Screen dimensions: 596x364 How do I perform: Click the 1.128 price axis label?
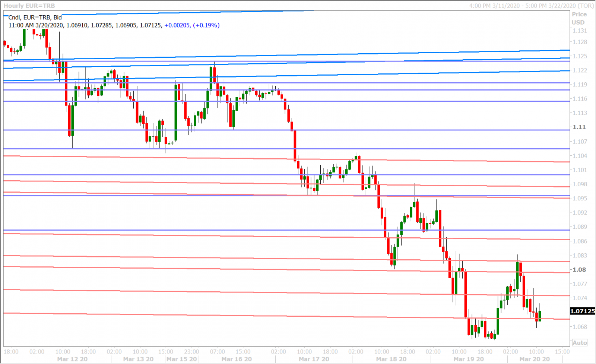[x=580, y=42]
